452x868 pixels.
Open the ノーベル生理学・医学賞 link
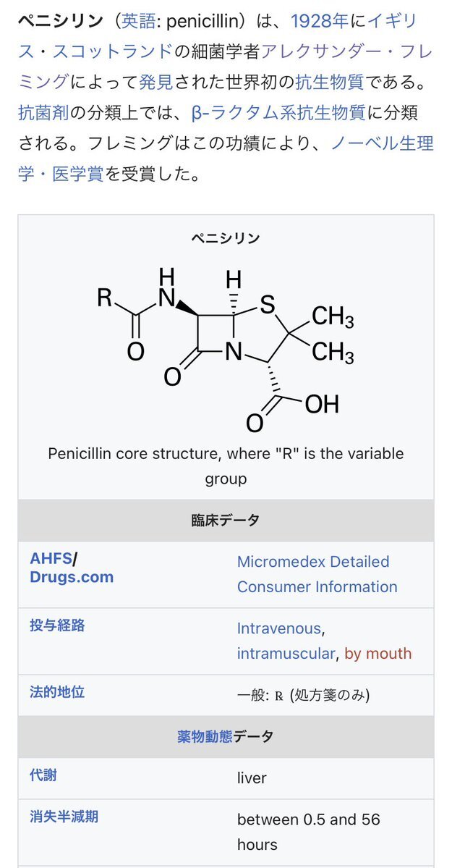(382, 143)
